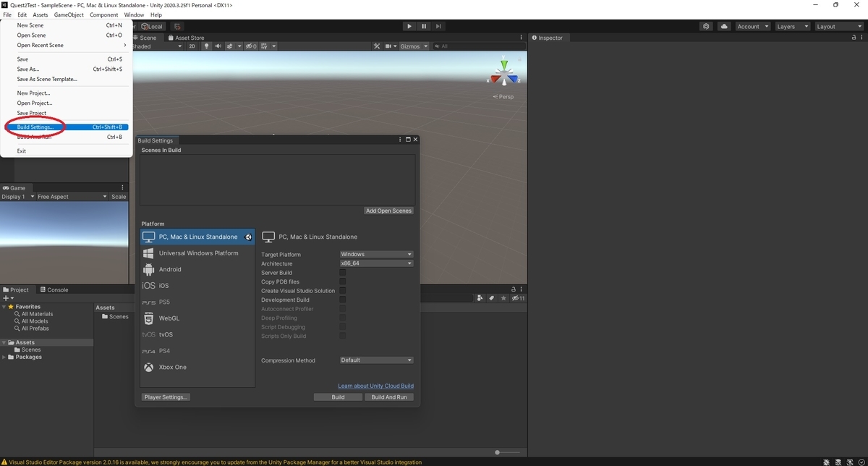Enable Copy PDB files checkbox
The image size is (868, 466).
tap(343, 281)
